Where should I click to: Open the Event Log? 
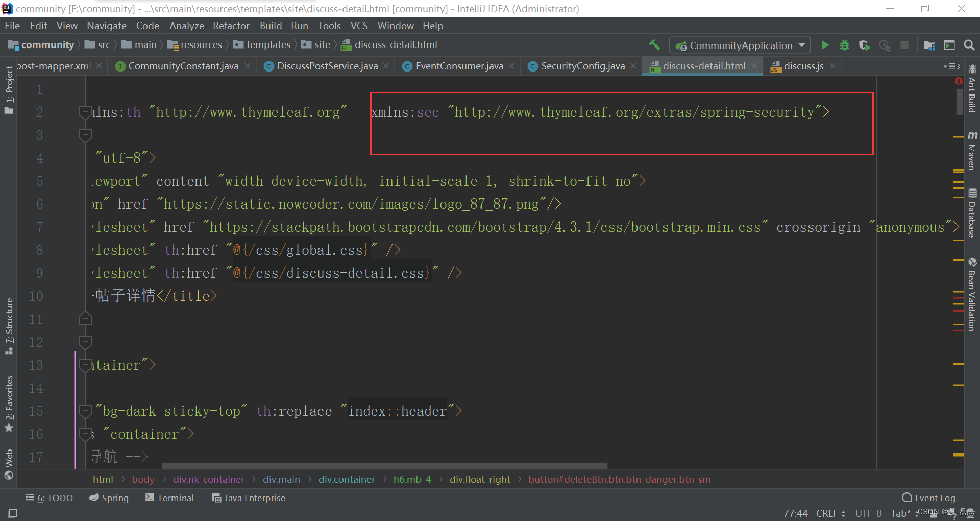[x=928, y=498]
